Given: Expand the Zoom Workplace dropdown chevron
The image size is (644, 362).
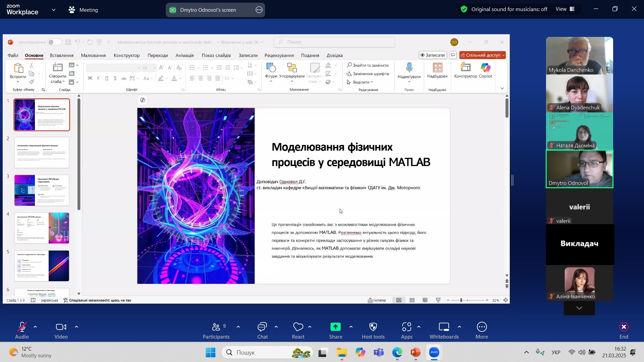Looking at the screenshot, I should [54, 10].
